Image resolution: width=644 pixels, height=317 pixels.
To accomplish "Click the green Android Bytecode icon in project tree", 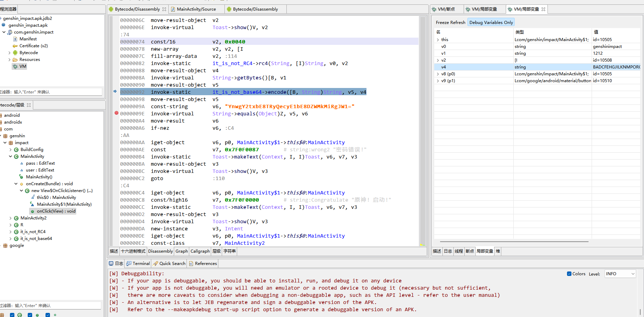I will point(15,53).
